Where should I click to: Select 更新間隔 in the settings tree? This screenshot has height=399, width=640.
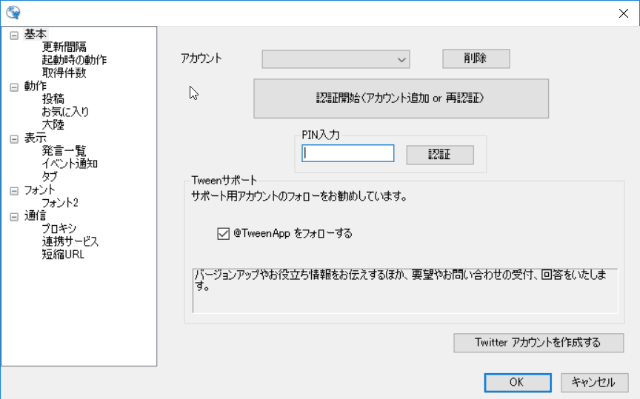(x=64, y=47)
